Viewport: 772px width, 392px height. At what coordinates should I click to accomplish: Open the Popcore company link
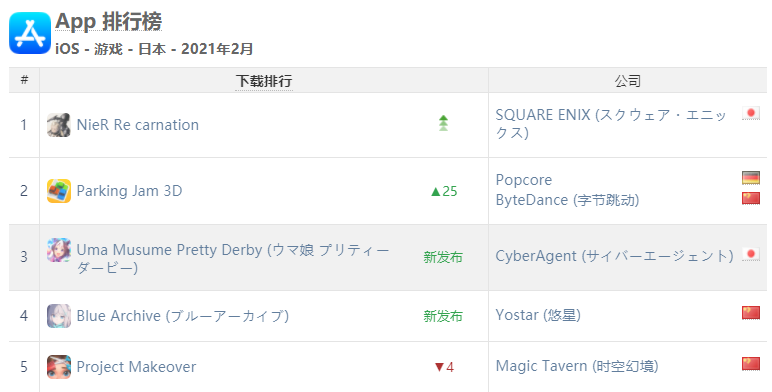pyautogui.click(x=523, y=180)
